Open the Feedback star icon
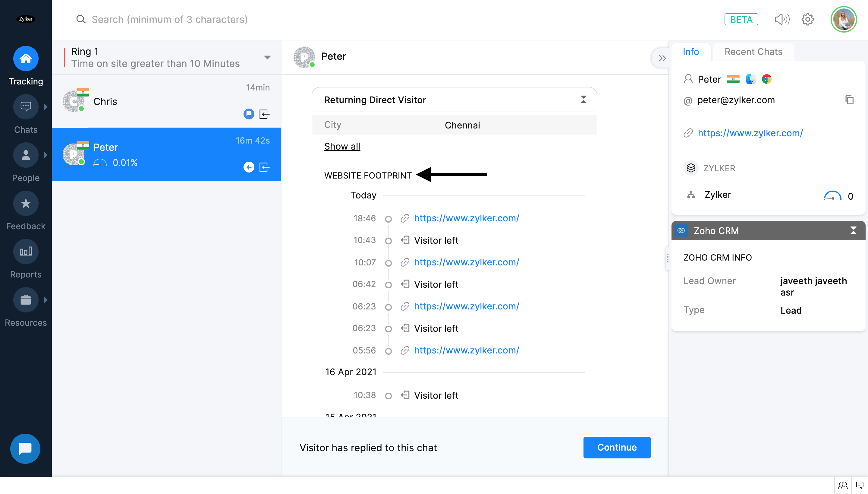The width and height of the screenshot is (868, 494). pos(26,204)
